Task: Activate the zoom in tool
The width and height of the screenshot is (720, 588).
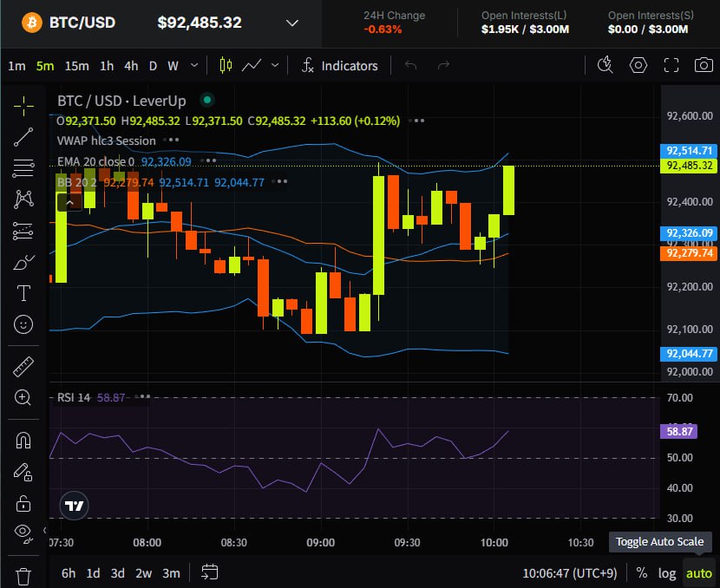Action: (x=23, y=397)
